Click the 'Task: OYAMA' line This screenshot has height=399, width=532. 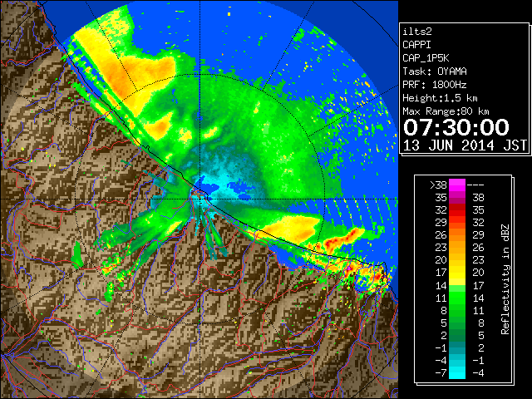pyautogui.click(x=435, y=71)
